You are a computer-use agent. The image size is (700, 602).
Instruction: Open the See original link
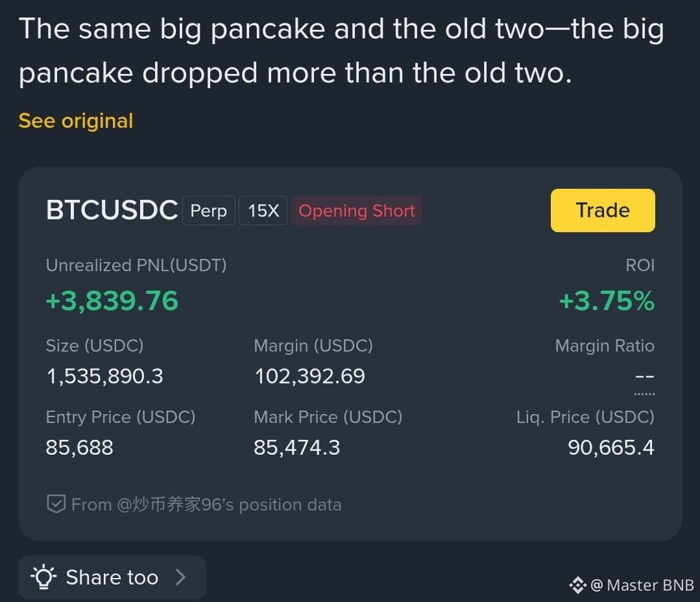coord(76,121)
